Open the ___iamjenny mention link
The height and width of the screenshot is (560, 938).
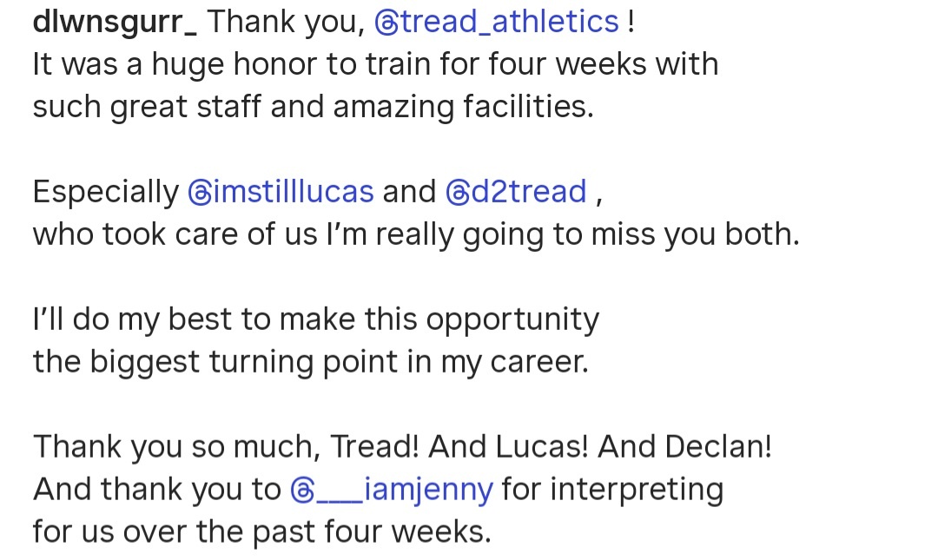click(405, 491)
